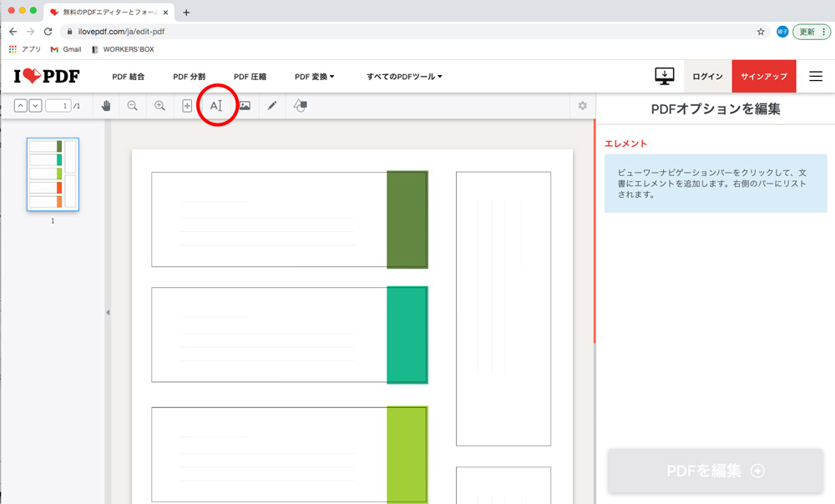Click the desktop app download icon

[664, 76]
